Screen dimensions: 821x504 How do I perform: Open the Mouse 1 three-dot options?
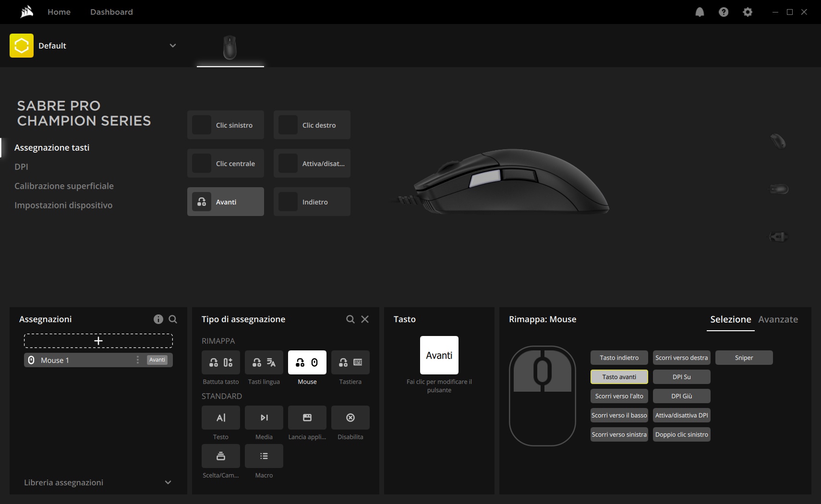point(138,360)
